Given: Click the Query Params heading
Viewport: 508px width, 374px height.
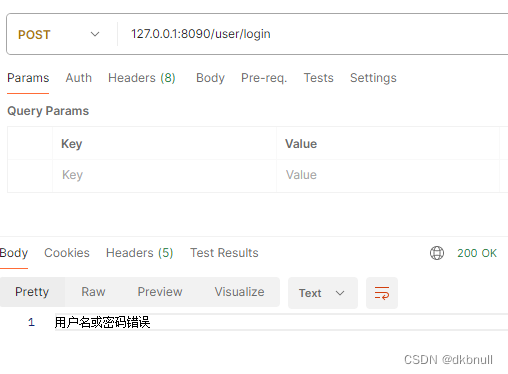Looking at the screenshot, I should [48, 111].
